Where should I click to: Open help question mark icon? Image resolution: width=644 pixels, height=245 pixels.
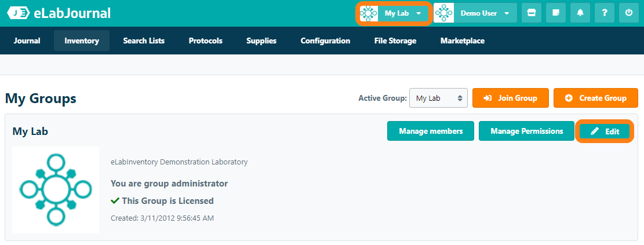click(604, 13)
